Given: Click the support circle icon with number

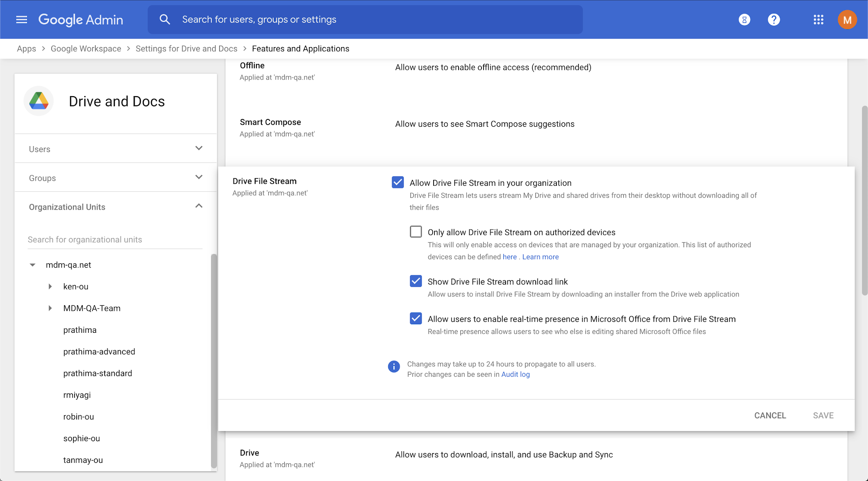Looking at the screenshot, I should [x=744, y=19].
